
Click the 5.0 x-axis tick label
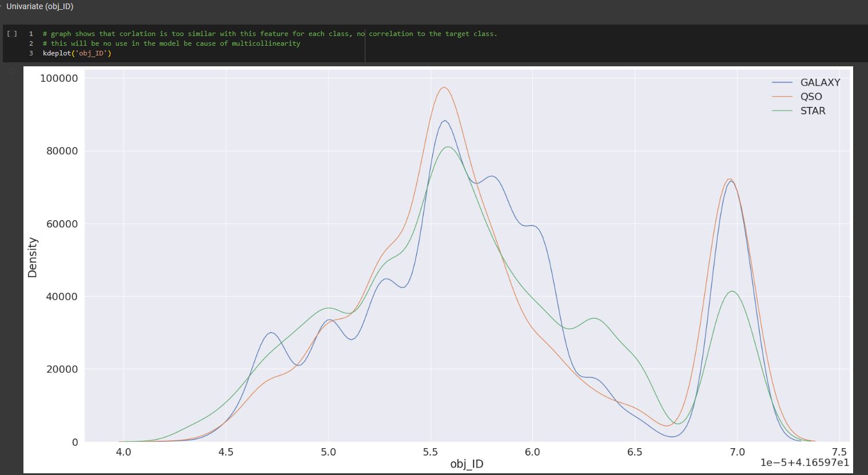[328, 452]
